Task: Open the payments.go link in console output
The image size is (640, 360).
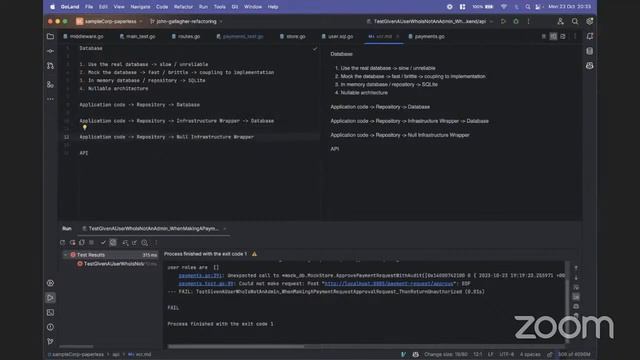Action: coord(200,276)
